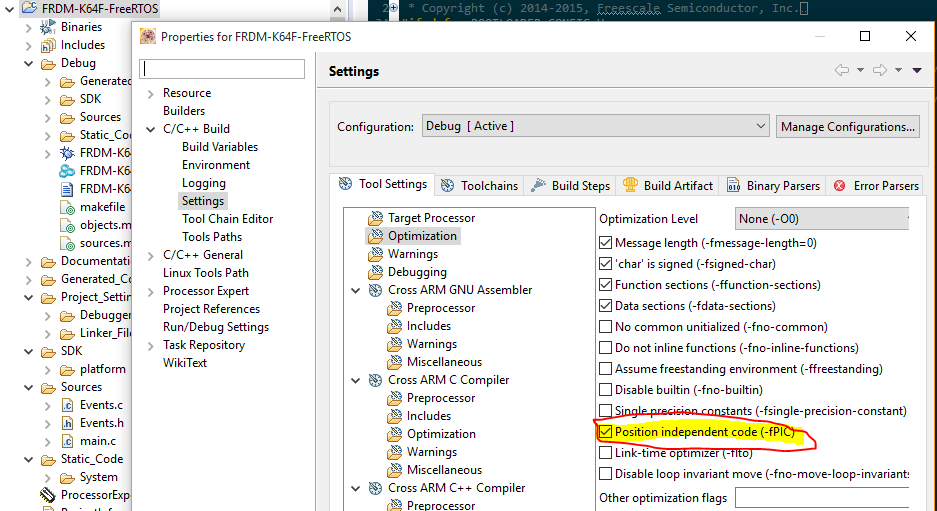Click the Build Steps tab icon
This screenshot has width=937, height=511.
[538, 185]
